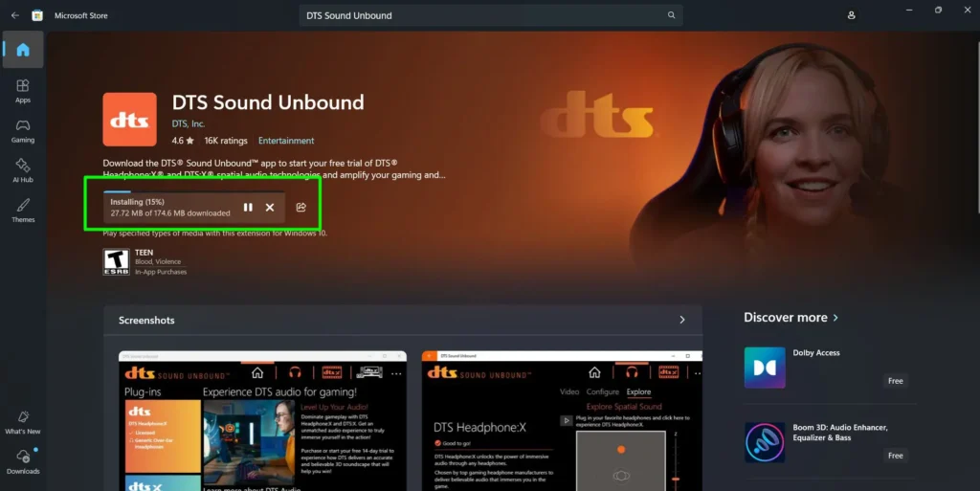Screen dimensions: 980x491
Task: Click the search box containing DTS Sound Unbound
Action: point(479,15)
